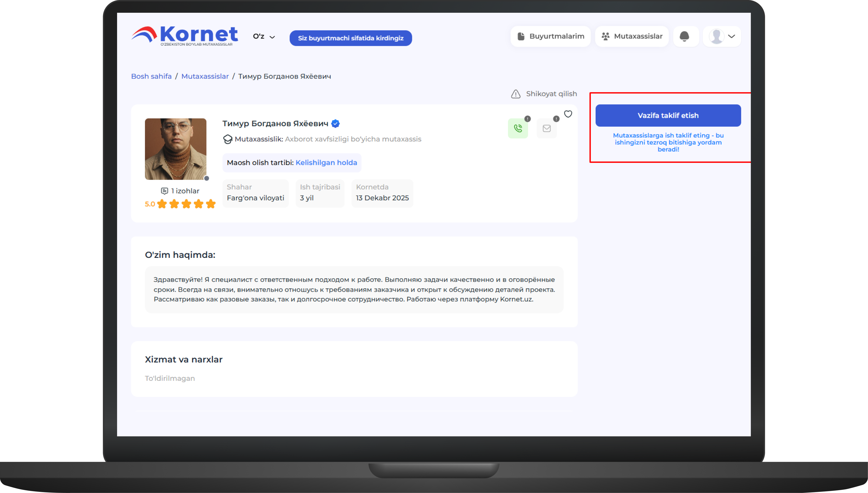Click the warning triangle complaint icon

point(516,94)
